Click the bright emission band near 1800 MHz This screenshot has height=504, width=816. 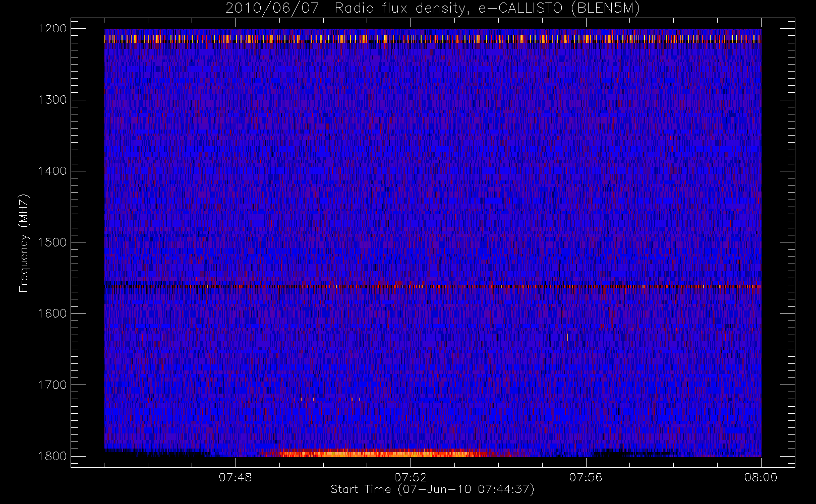click(383, 453)
